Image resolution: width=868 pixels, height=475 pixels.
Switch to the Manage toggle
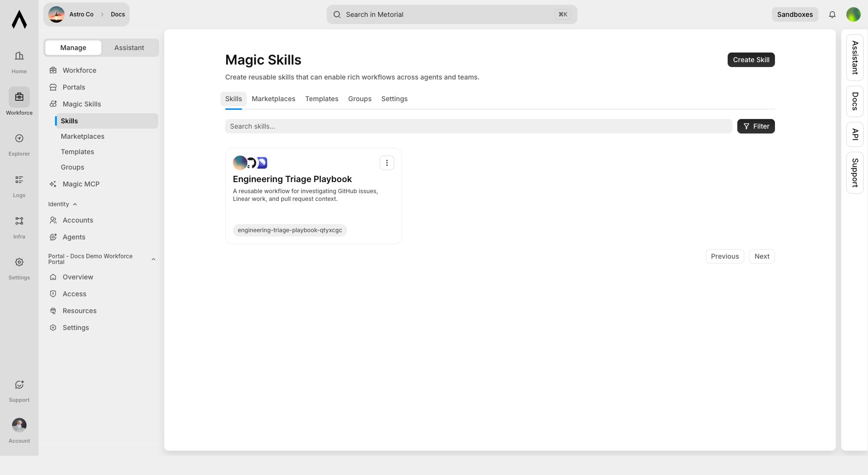pyautogui.click(x=73, y=48)
